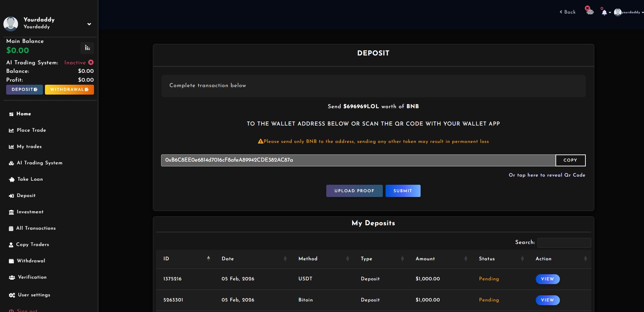Select My trades in the sidebar
The width and height of the screenshot is (644, 312).
point(11,147)
